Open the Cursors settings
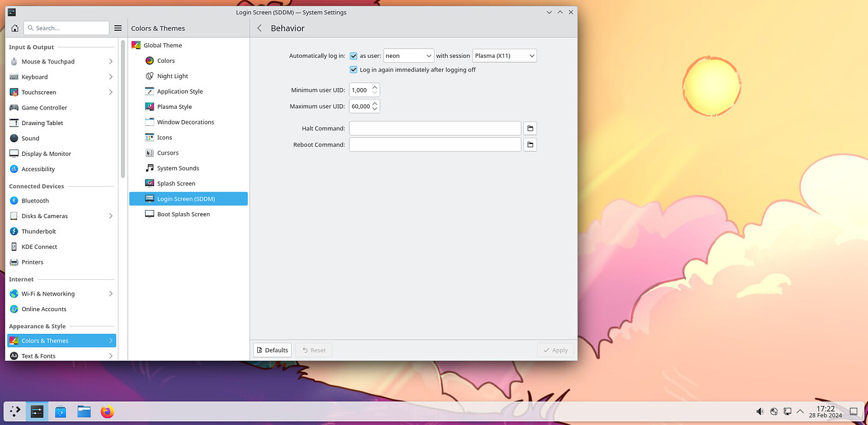The image size is (868, 425). pos(167,152)
